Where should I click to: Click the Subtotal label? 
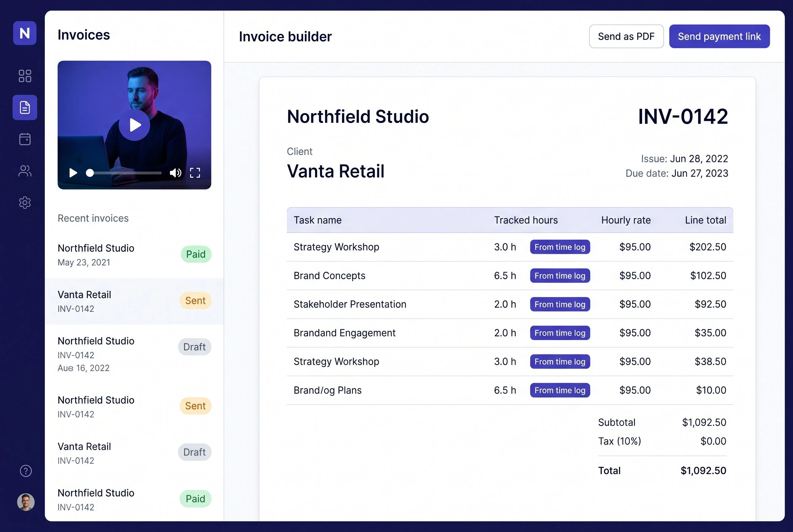[617, 423]
